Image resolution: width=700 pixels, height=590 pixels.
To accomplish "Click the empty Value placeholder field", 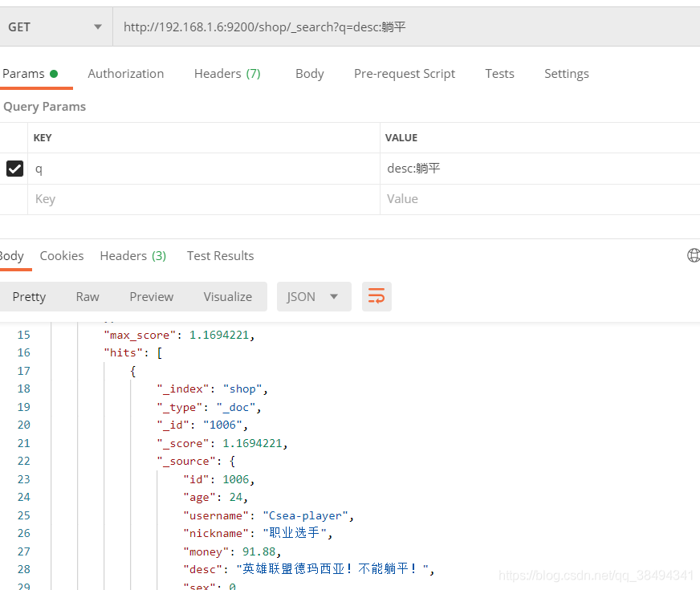I will (538, 199).
